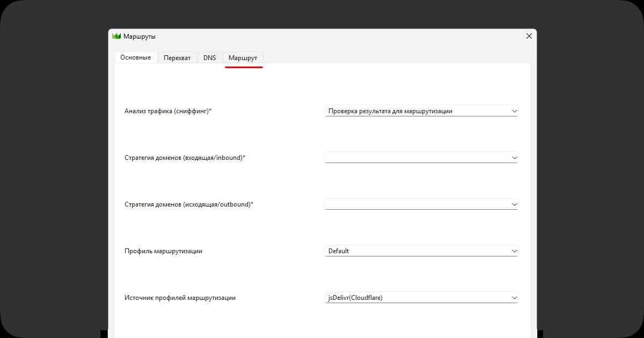644x338 pixels.
Task: Click the chevron arrow on the inbound row
Action: coord(514,158)
